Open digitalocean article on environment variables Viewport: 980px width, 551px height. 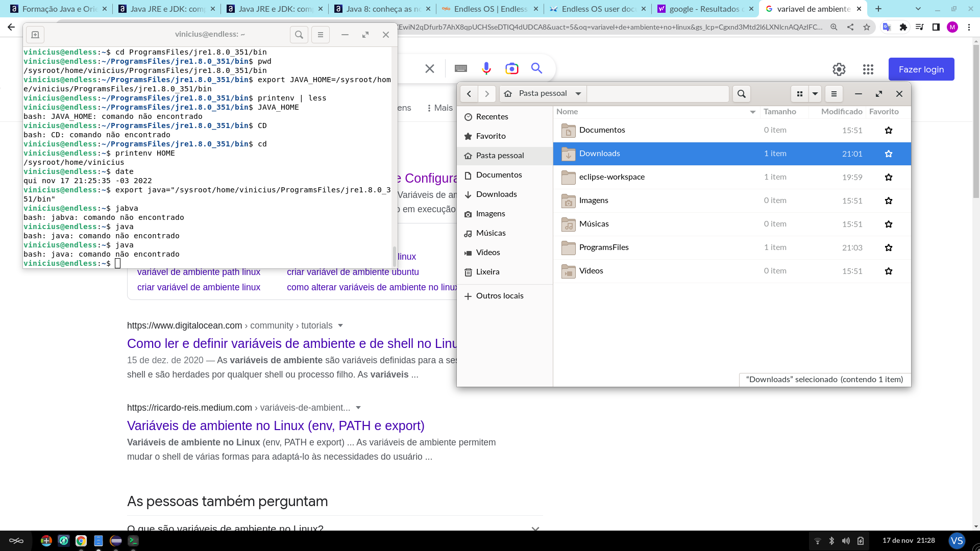292,344
